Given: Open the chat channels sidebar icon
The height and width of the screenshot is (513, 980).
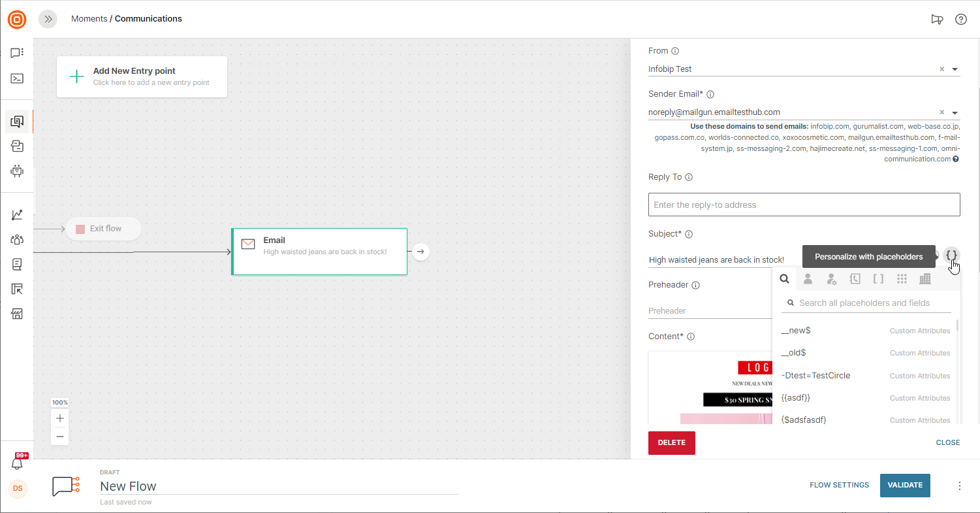Looking at the screenshot, I should point(17,53).
